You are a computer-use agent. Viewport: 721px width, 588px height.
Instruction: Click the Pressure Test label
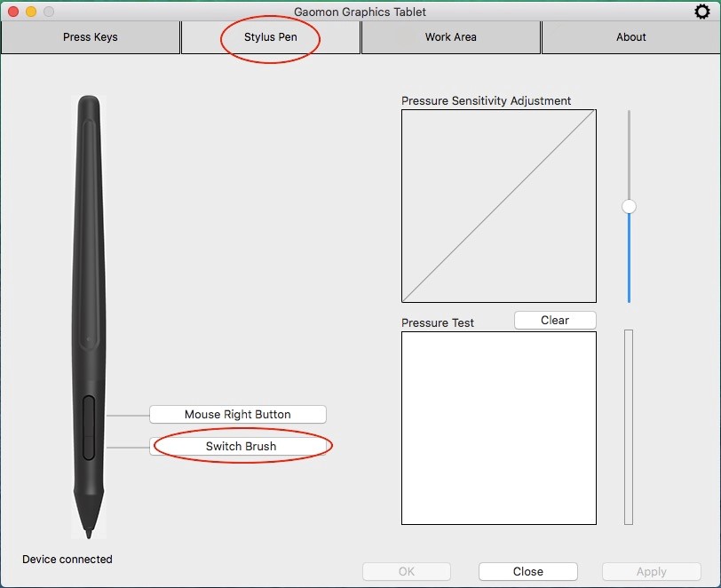pyautogui.click(x=437, y=323)
